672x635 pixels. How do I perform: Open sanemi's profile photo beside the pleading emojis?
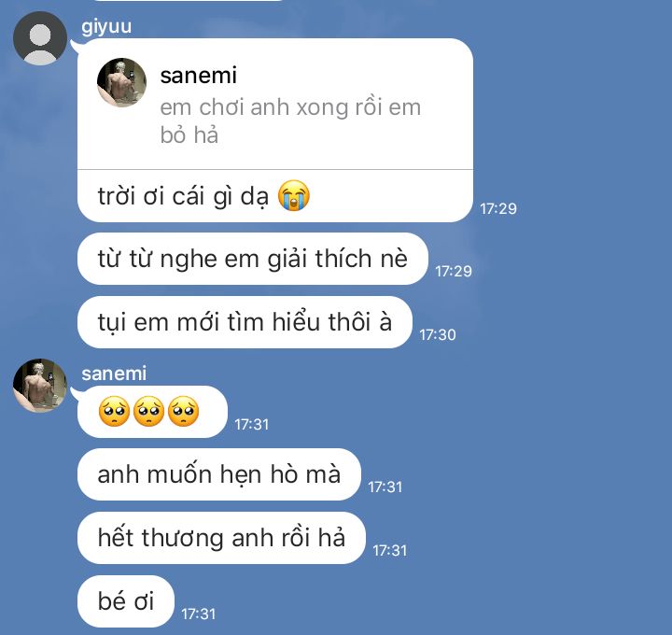(x=39, y=385)
